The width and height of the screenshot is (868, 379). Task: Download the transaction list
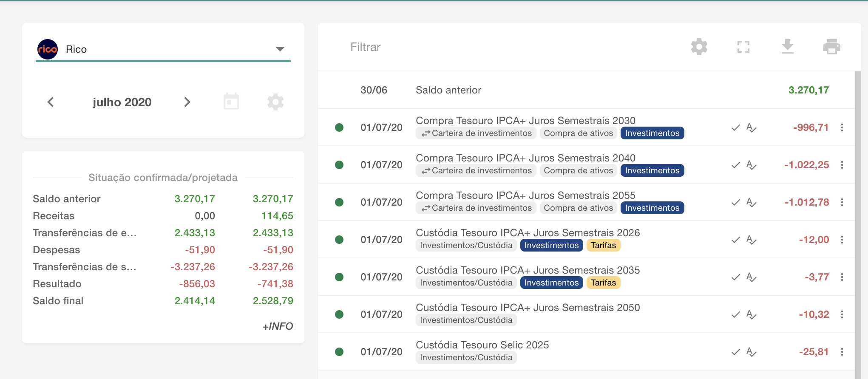[787, 47]
